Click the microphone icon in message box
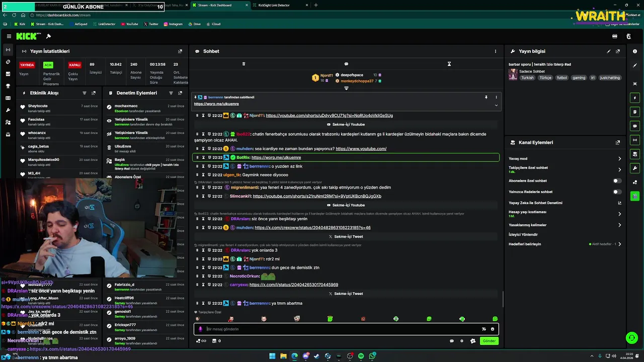 (200, 329)
